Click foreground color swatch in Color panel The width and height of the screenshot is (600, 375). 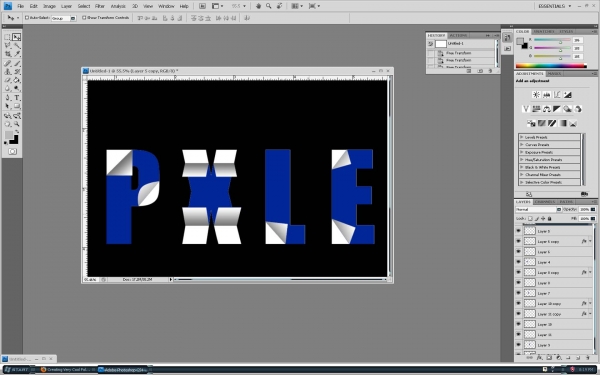[x=520, y=41]
